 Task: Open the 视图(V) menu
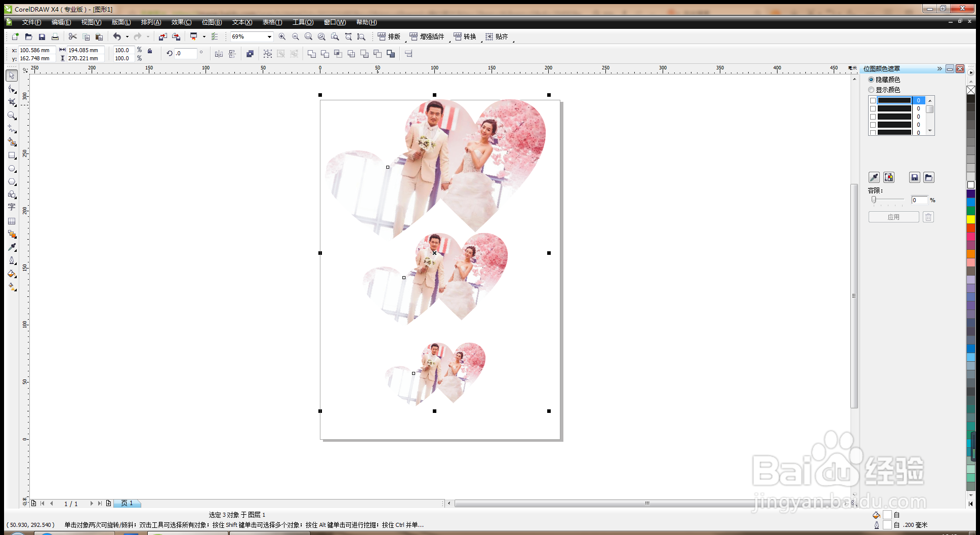[91, 22]
